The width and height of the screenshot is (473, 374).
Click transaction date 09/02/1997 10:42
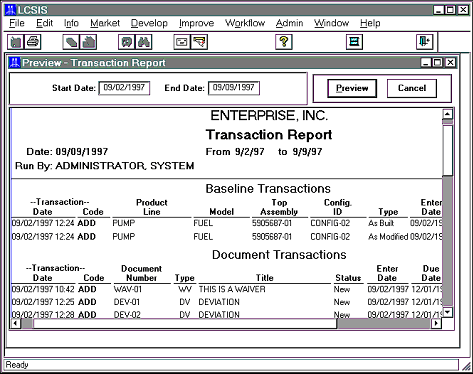pos(43,289)
